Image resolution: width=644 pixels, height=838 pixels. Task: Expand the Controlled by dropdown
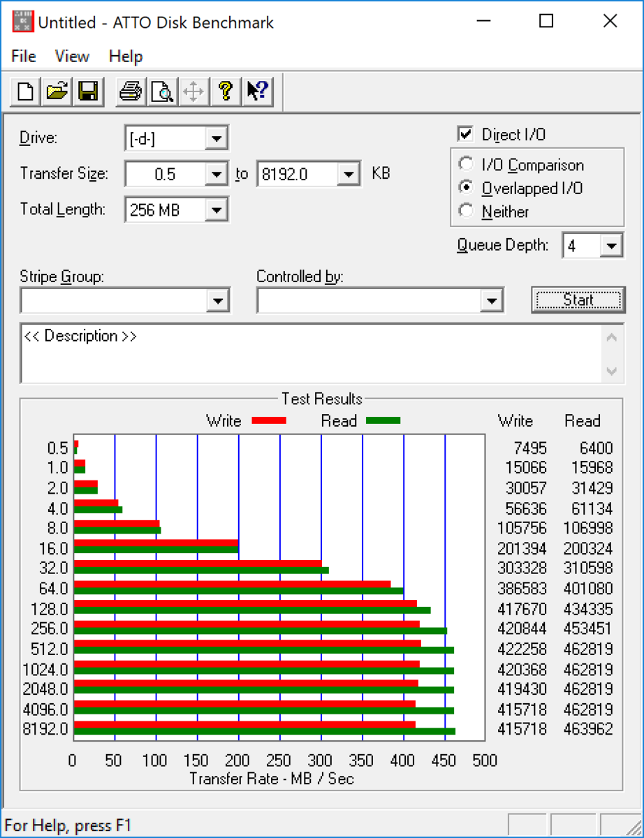(492, 301)
